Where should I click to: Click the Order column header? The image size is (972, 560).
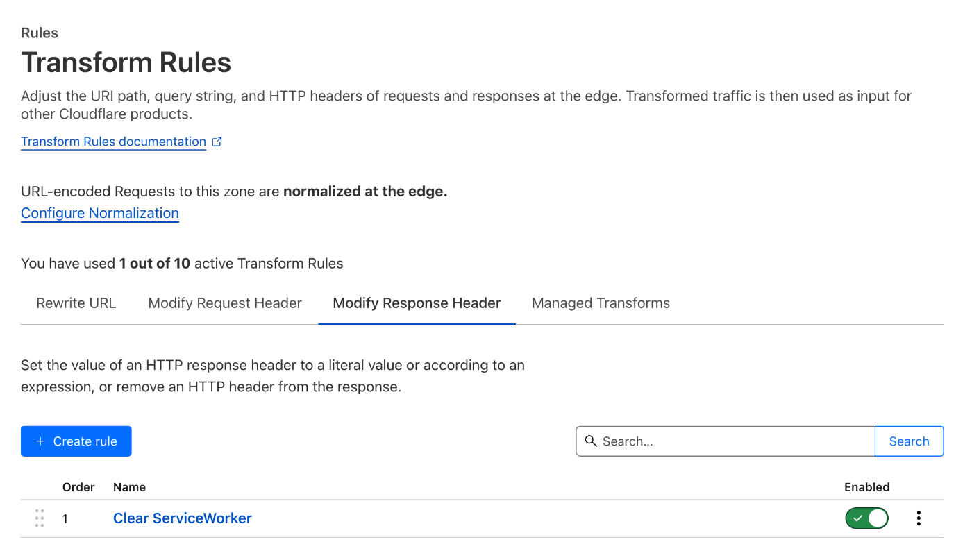[78, 487]
